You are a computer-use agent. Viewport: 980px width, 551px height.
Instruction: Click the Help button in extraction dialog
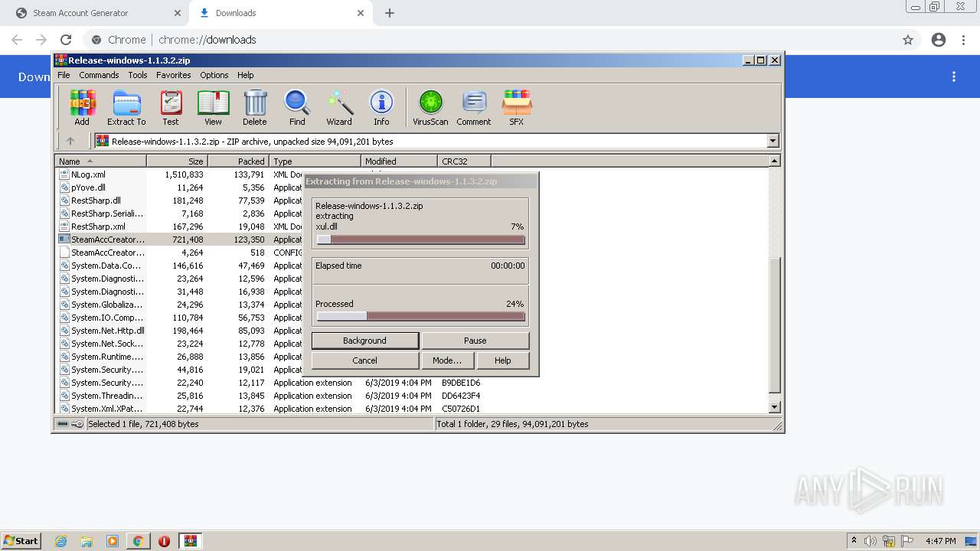pyautogui.click(x=503, y=360)
